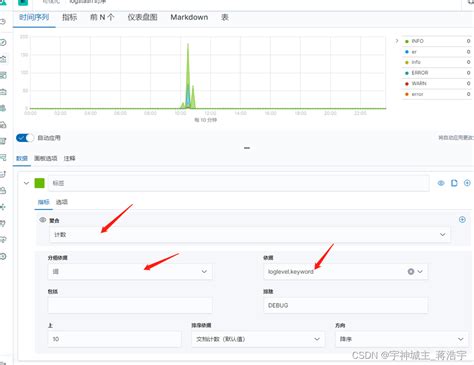The image size is (474, 365).
Task: Open the green series color picker
Action: [40, 183]
